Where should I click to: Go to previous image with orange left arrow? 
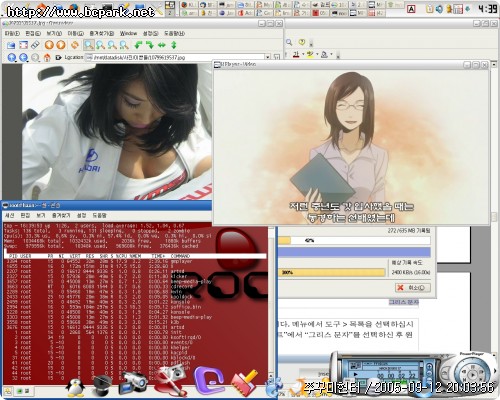pos(49,45)
